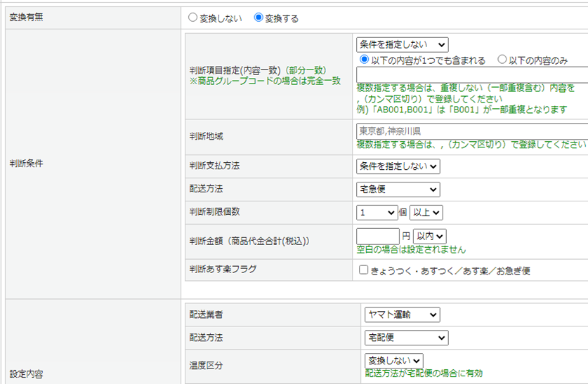This screenshot has height=384, width=588.
Task: Open the 以内 amount comparison dropdown
Action: pos(430,237)
